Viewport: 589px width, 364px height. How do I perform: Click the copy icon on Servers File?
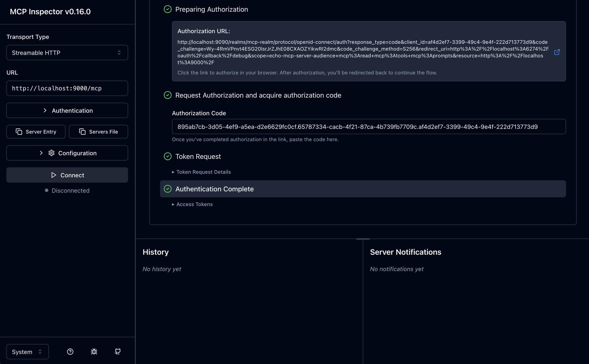tap(82, 131)
